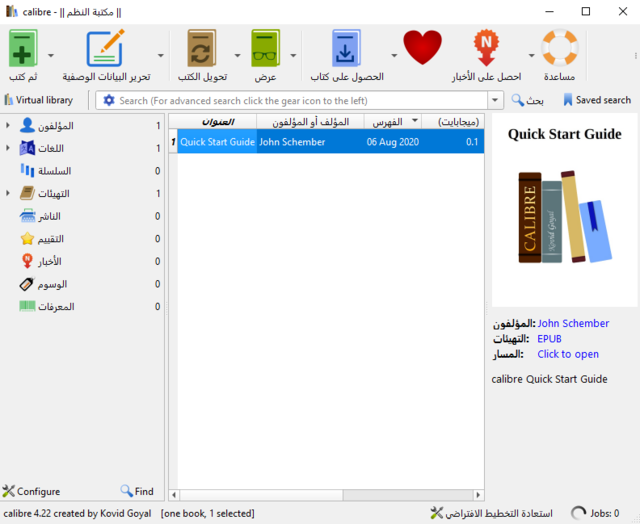Image resolution: width=640 pixels, height=524 pixels.
Task: Click the scroll left arrow of book list
Action: (x=174, y=495)
